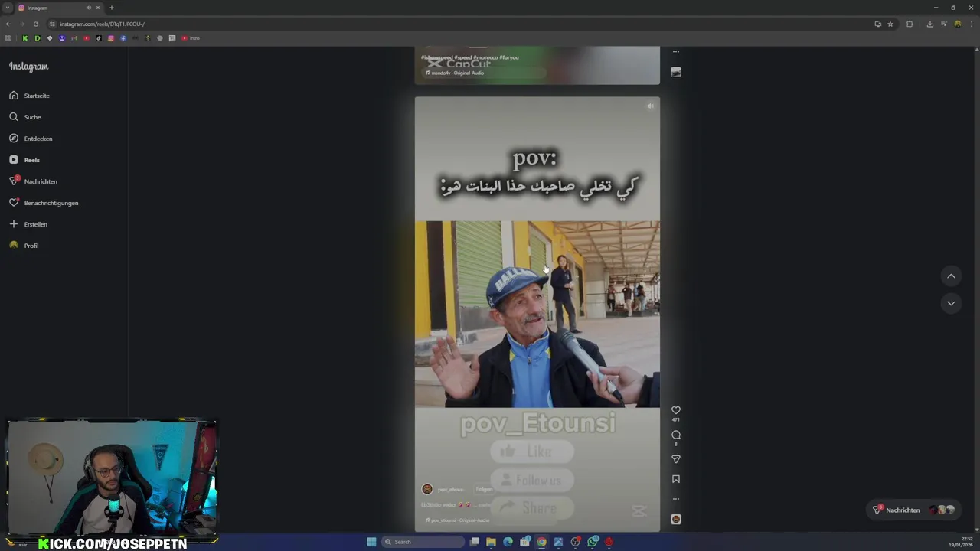Open the apps grid in bookmarks bar
The height and width of the screenshot is (551, 980).
pyautogui.click(x=8, y=38)
